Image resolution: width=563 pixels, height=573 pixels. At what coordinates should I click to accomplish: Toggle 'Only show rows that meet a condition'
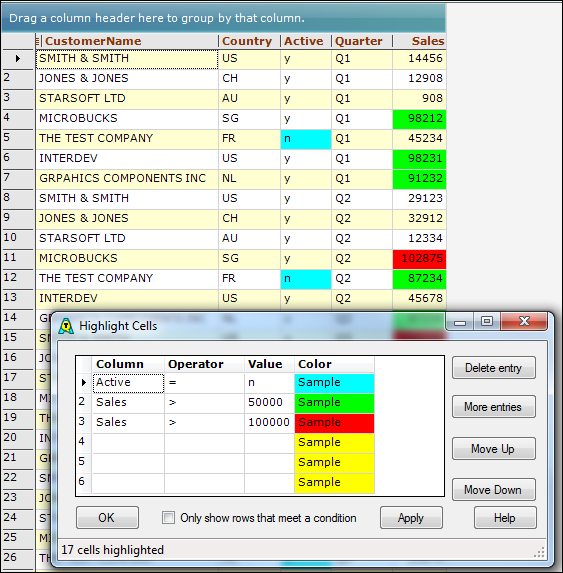(168, 517)
